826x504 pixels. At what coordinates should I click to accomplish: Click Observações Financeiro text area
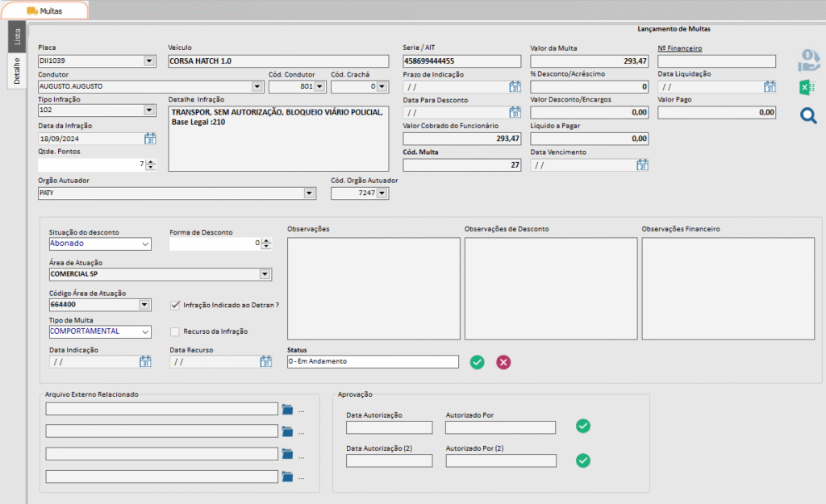point(728,289)
